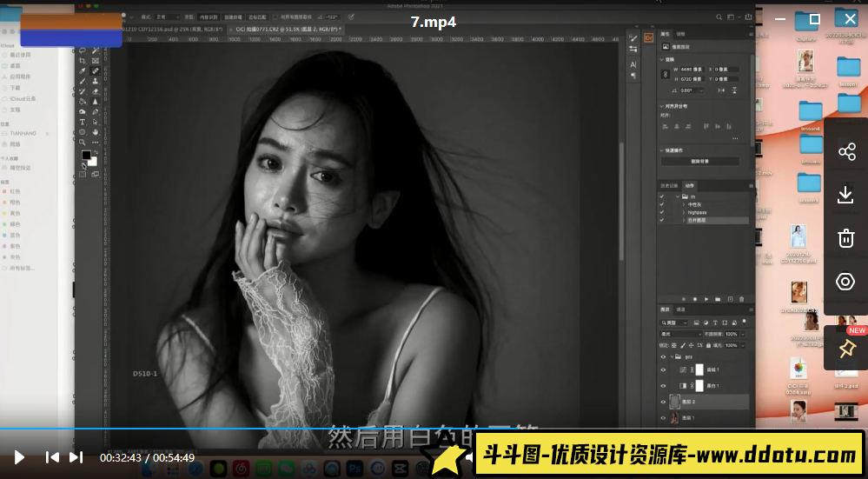Expand the highpass action
This screenshot has height=479, width=868.
684,212
